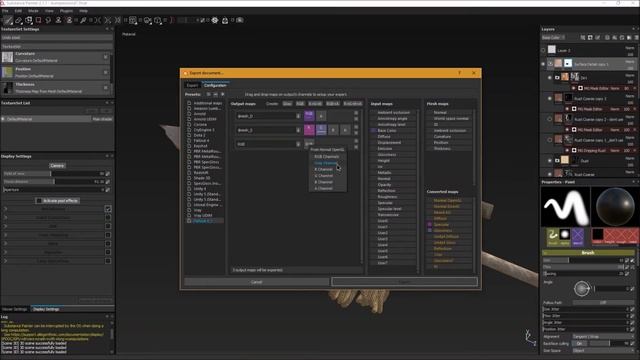Select the Eraser tool in toolbar
Viewport: 640px width, 360px height.
pos(18,20)
